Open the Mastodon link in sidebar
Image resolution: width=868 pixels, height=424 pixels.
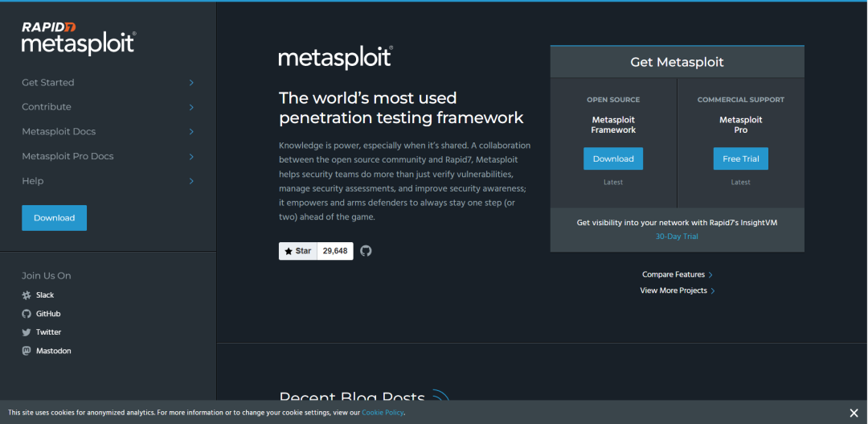coord(54,351)
